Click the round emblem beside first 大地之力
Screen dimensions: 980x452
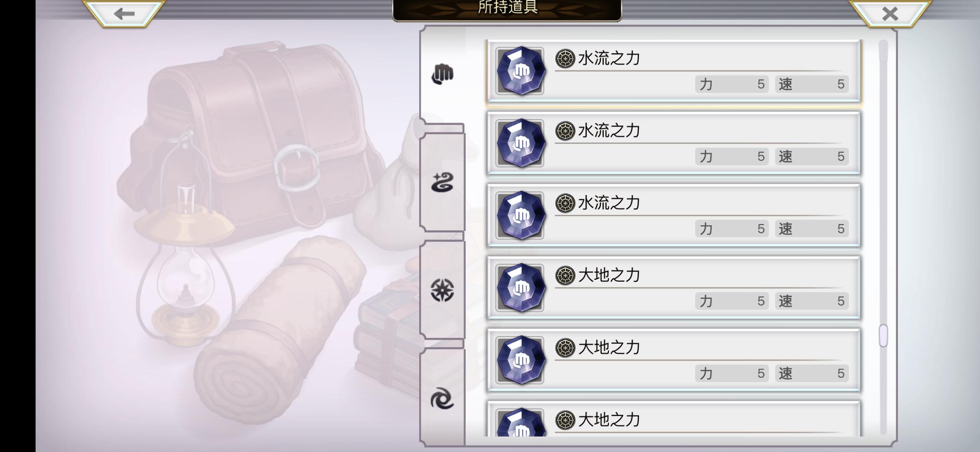point(565,276)
